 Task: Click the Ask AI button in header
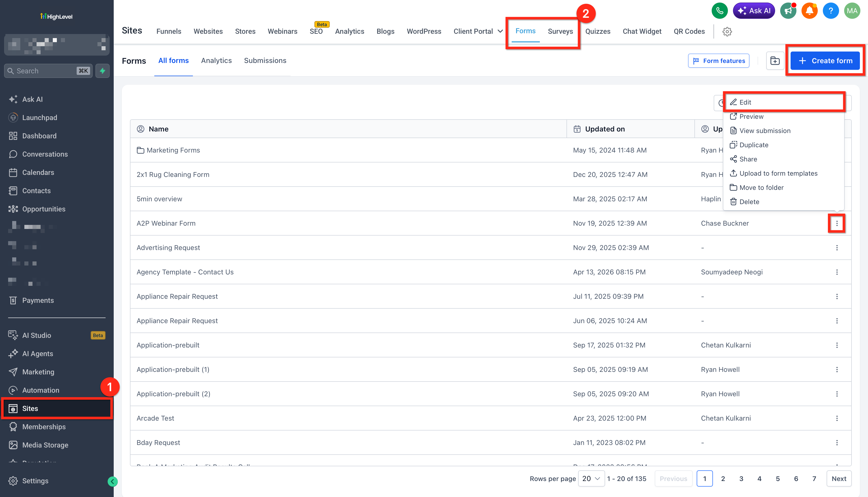click(754, 11)
